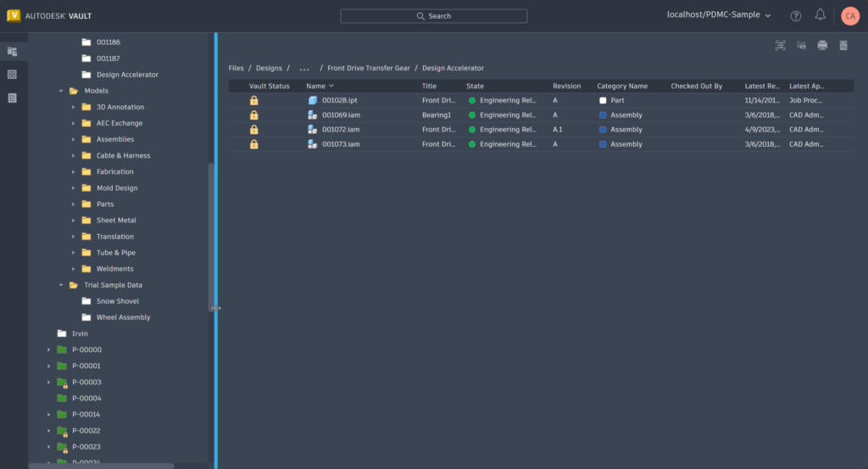Select the Wheel Assembly folder
Viewport: 868px width, 469px height.
[124, 317]
